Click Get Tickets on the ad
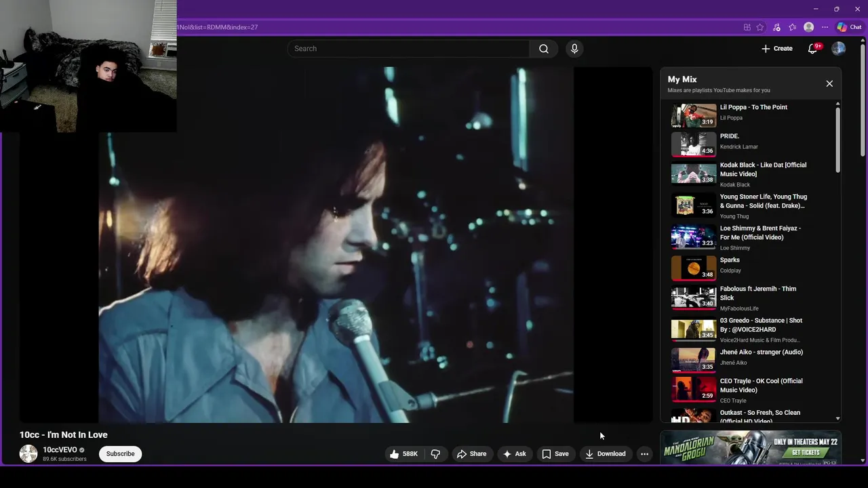Viewport: 868px width, 488px height. tap(806, 453)
